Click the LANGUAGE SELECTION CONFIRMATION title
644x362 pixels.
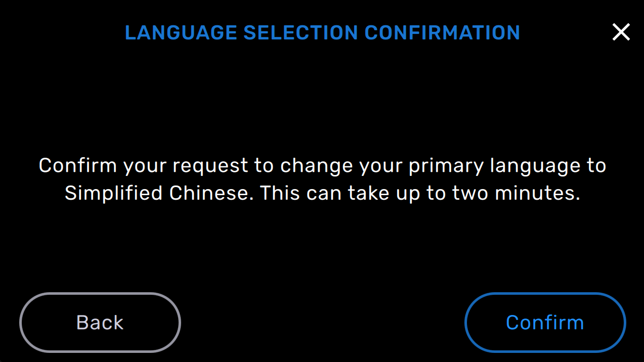pos(322,32)
